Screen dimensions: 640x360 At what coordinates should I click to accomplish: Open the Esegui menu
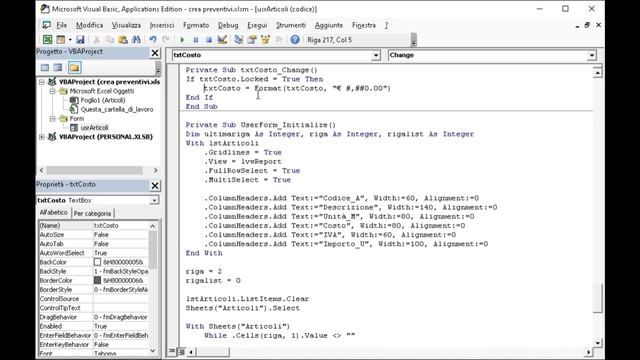257,25
